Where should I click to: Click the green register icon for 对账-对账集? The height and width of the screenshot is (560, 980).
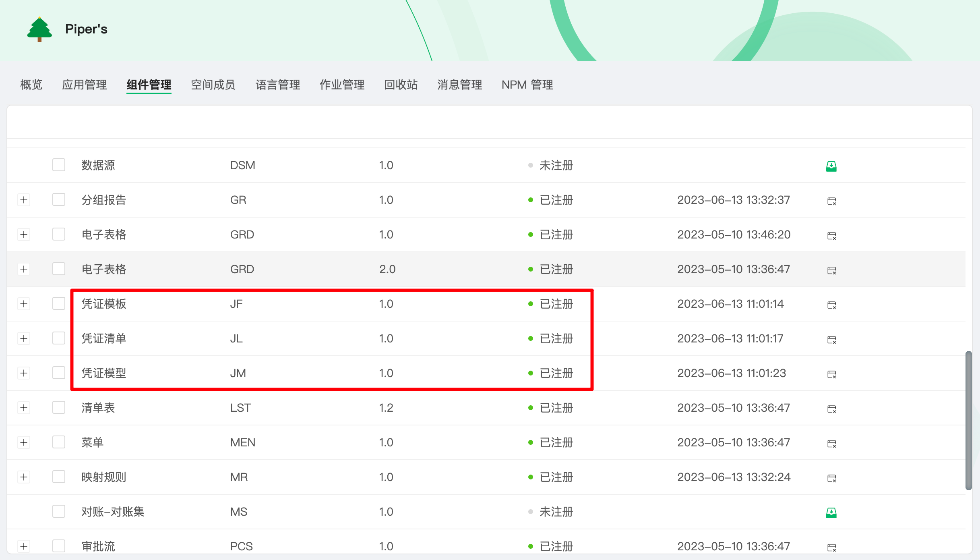(x=831, y=512)
